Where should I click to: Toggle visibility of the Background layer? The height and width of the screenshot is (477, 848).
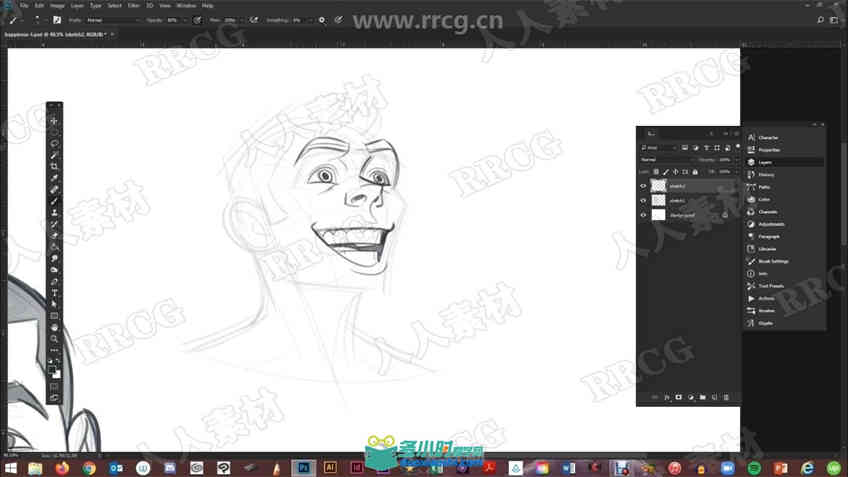point(643,215)
